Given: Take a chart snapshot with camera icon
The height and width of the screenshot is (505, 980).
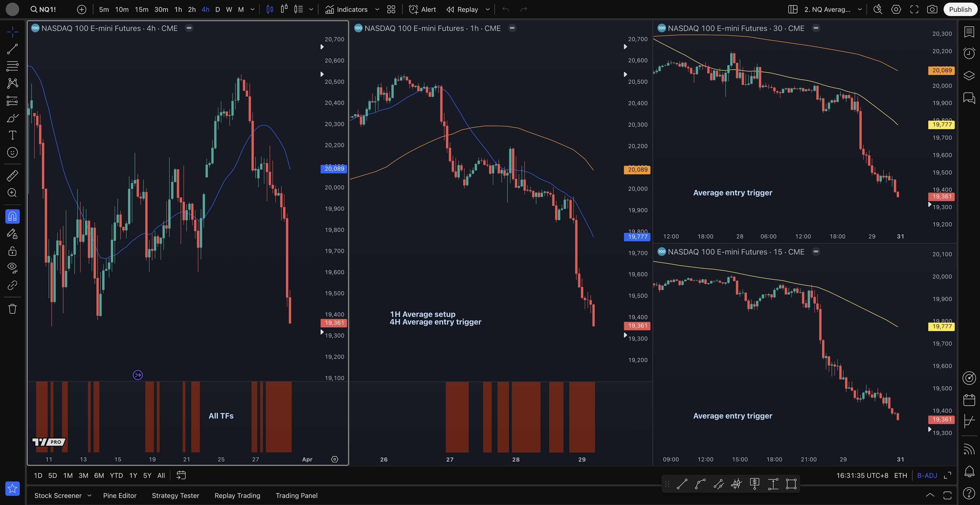Looking at the screenshot, I should pyautogui.click(x=932, y=9).
